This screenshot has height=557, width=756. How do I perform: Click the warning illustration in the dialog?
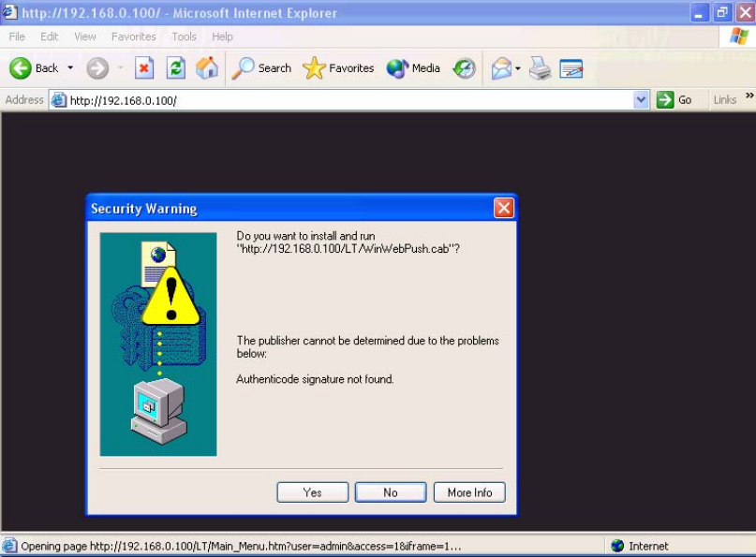[158, 344]
